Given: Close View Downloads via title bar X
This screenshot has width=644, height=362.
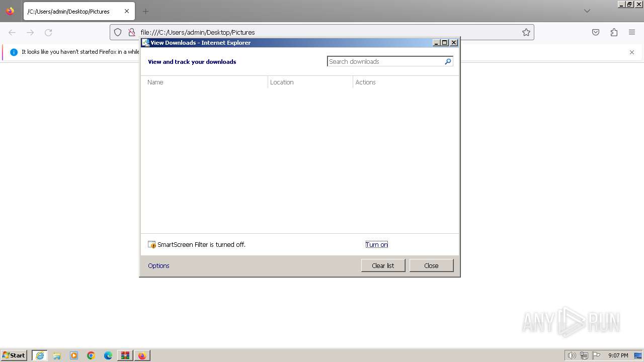Looking at the screenshot, I should click(x=454, y=43).
